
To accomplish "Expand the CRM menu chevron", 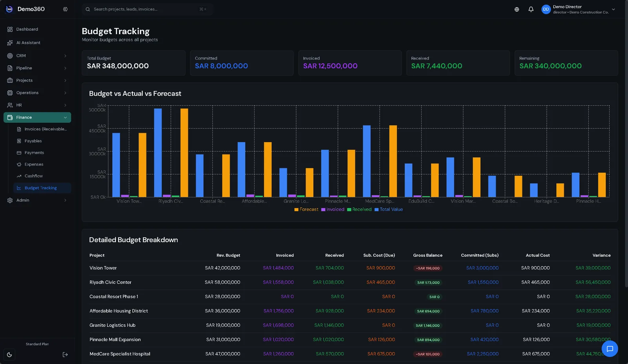I will pos(65,56).
